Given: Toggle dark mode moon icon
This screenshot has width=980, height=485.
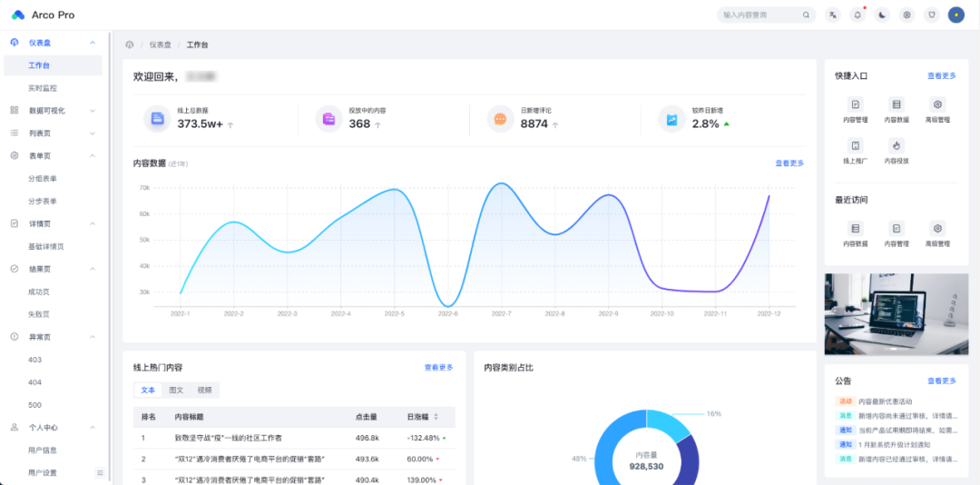Looking at the screenshot, I should [x=882, y=15].
